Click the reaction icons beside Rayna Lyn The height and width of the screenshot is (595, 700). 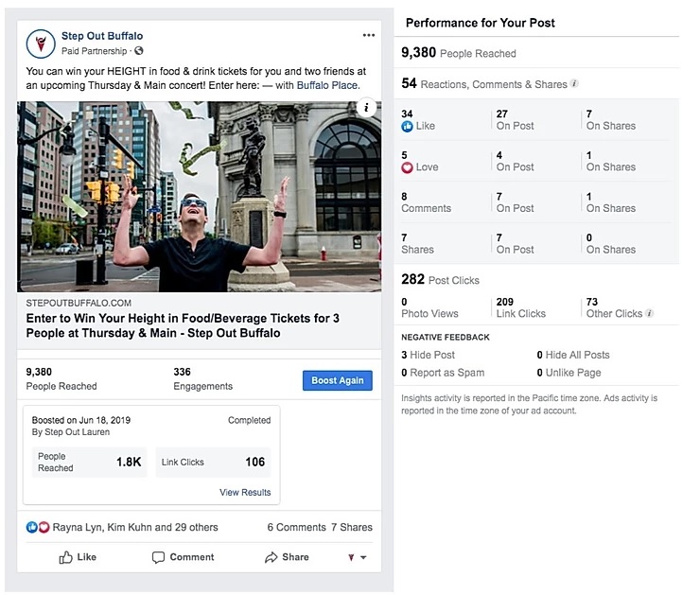[x=38, y=527]
